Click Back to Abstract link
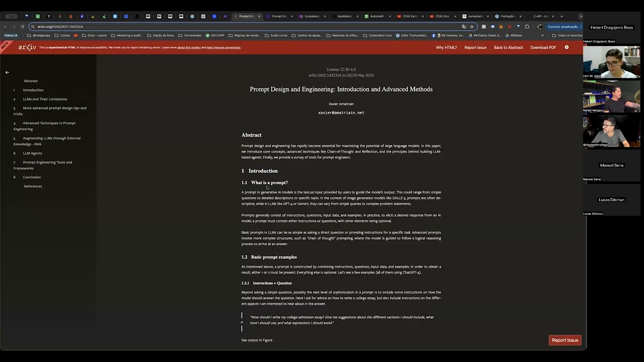644x362 pixels. [x=508, y=47]
